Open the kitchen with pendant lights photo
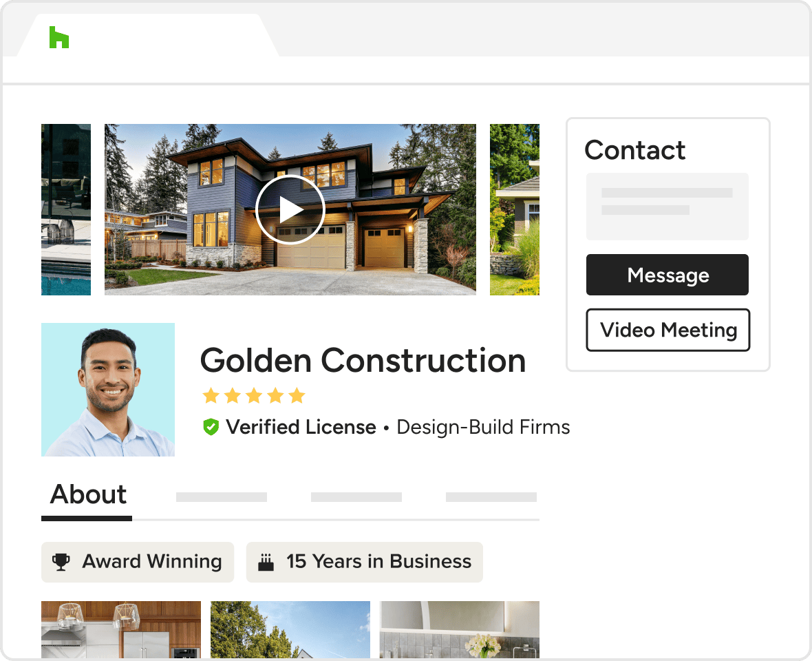Screen dimensions: 812x661 pyautogui.click(x=121, y=629)
